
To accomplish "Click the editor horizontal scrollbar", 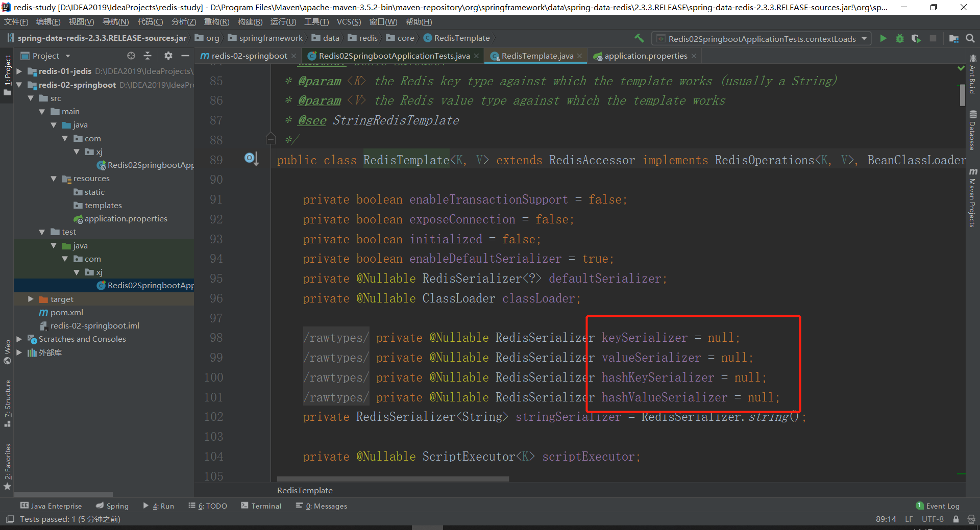I will point(393,479).
